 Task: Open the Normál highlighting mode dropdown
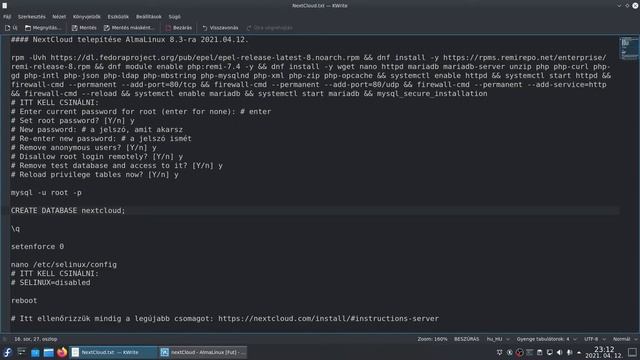624,339
